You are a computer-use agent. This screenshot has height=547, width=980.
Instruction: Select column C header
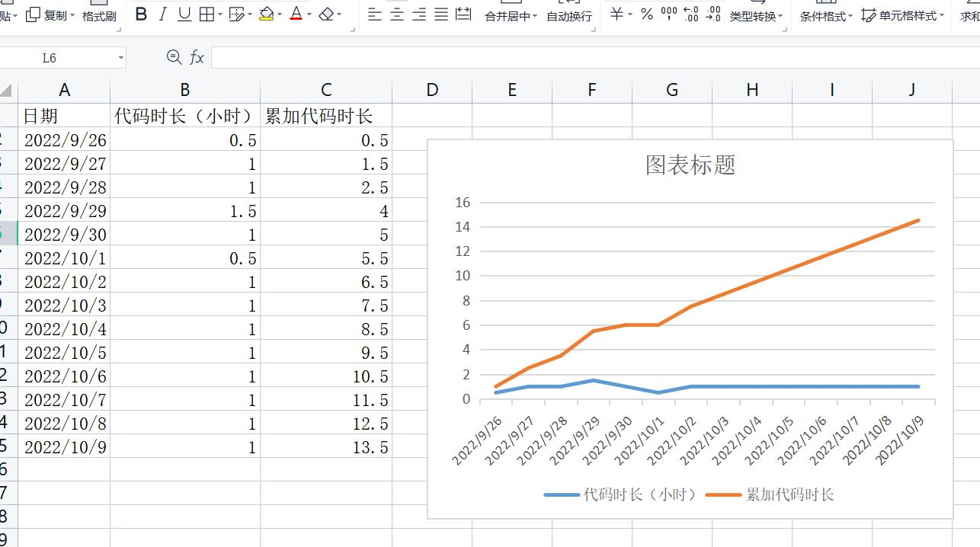(326, 90)
